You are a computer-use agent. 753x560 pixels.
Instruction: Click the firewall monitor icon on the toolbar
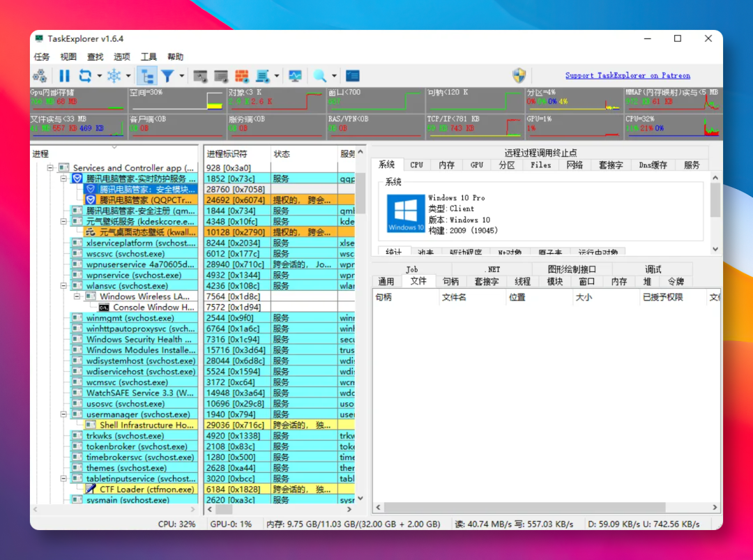coord(241,75)
